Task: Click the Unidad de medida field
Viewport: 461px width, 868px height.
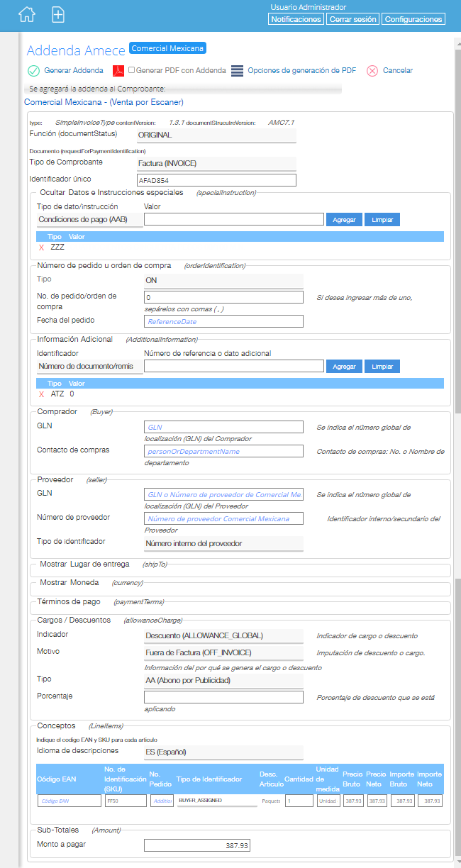Action: pos(328,800)
